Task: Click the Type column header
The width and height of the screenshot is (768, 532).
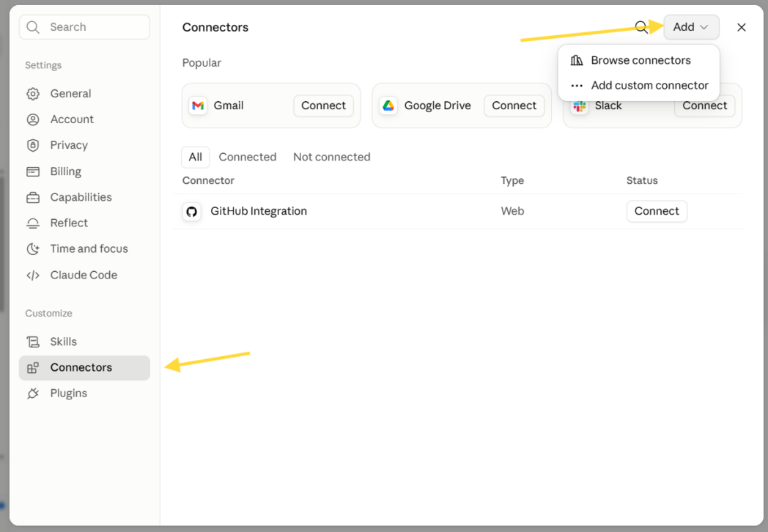Action: coord(512,181)
